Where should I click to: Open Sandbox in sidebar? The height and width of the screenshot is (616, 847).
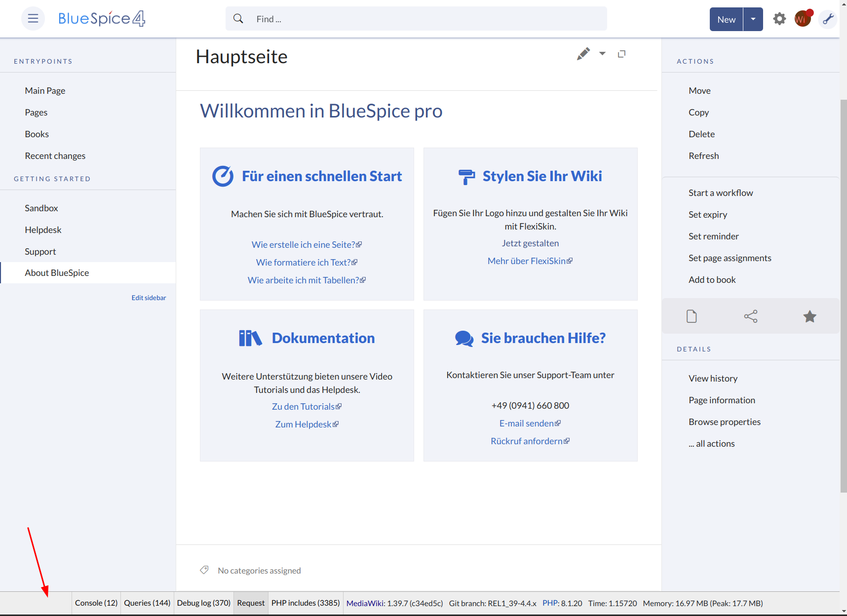[41, 208]
